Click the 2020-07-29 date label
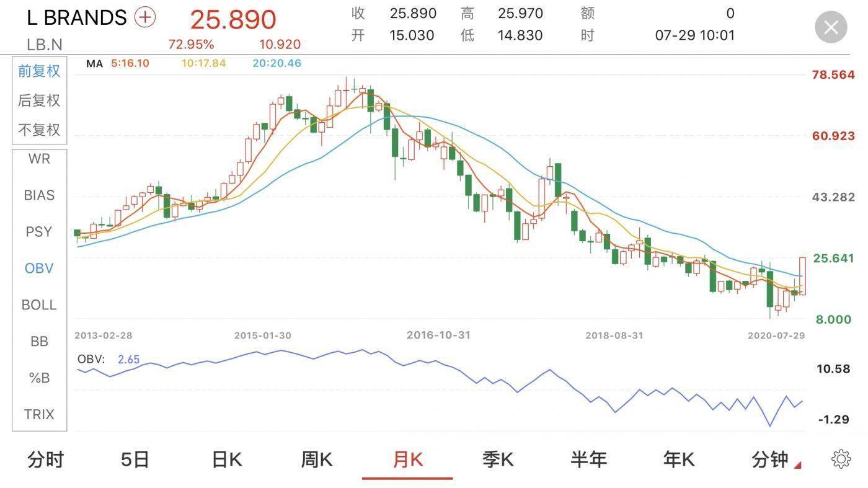The height and width of the screenshot is (488, 868). click(776, 335)
